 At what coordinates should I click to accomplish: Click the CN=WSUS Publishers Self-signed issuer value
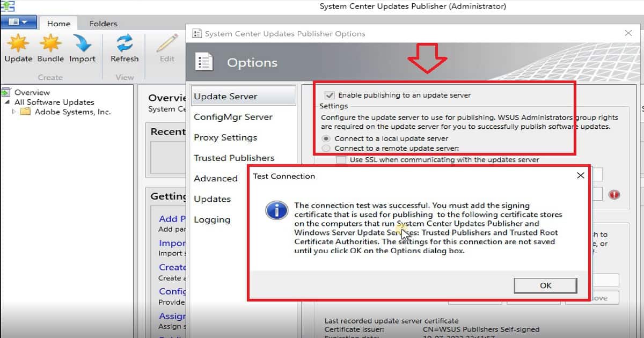(x=481, y=329)
